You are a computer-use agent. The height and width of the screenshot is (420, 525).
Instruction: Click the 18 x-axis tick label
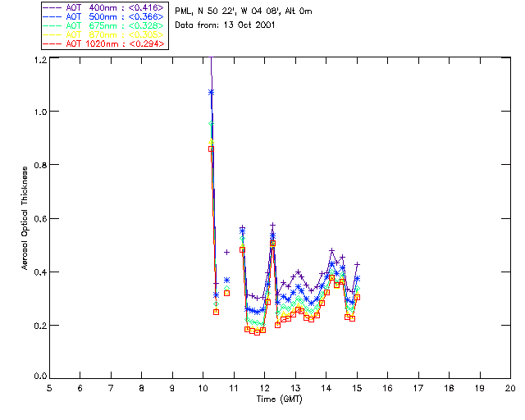pyautogui.click(x=449, y=388)
